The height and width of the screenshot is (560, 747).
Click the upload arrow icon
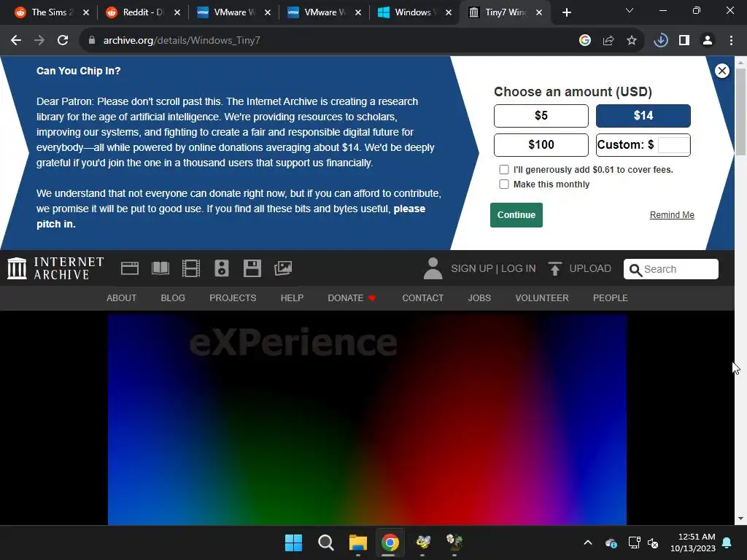point(554,268)
